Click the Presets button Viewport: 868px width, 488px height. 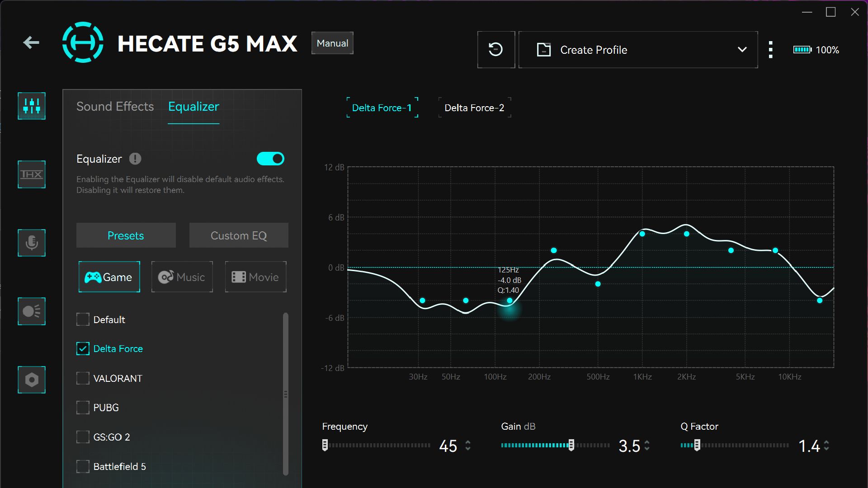click(126, 235)
